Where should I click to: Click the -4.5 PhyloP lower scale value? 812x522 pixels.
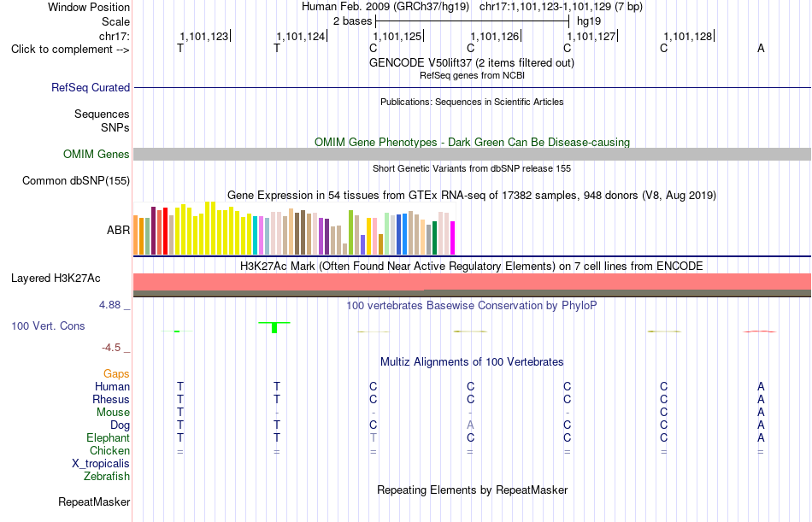point(111,348)
